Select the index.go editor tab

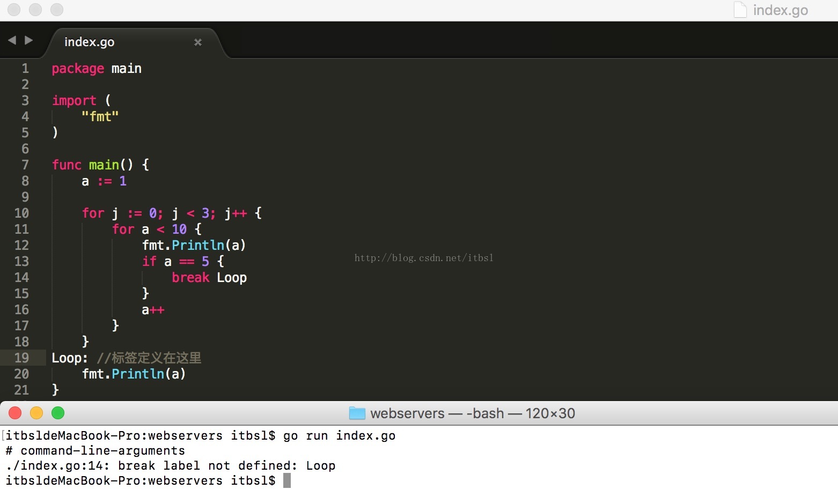[x=89, y=42]
